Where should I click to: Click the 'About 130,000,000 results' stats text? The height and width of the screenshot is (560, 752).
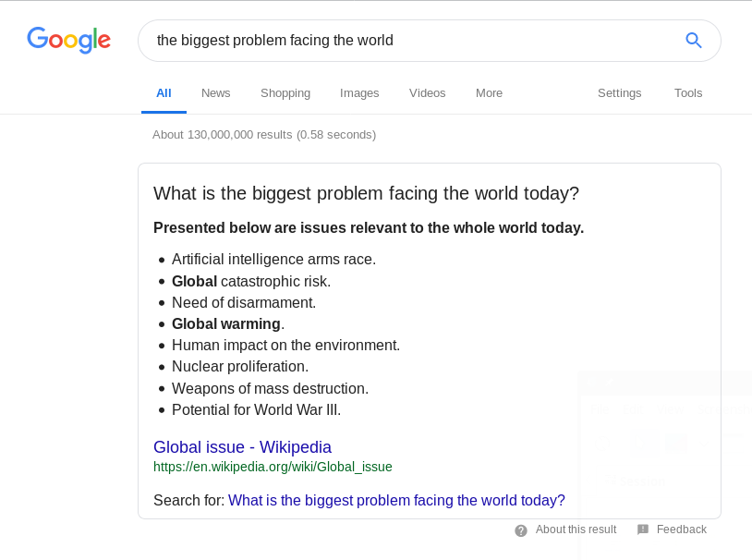point(264,135)
